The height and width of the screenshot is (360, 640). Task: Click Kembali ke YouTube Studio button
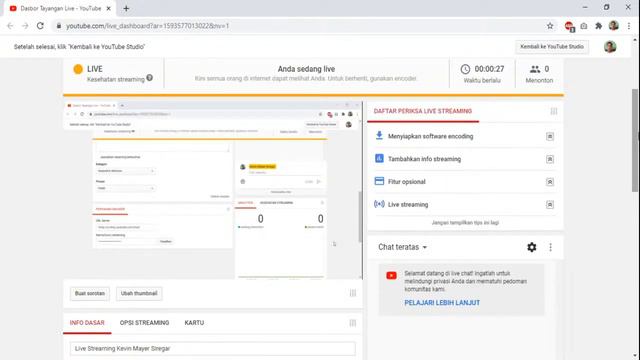tap(552, 47)
